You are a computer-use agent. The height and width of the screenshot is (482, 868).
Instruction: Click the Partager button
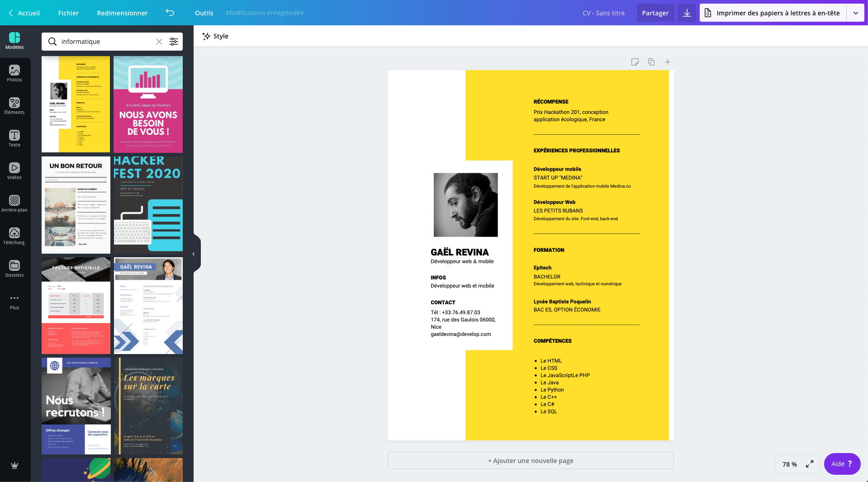(655, 13)
